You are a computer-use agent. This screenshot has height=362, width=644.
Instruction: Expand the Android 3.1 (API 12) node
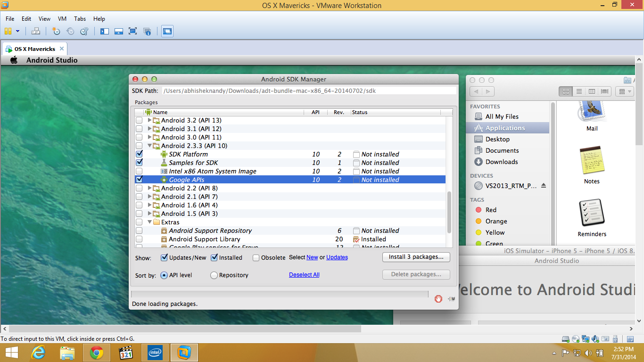(150, 129)
